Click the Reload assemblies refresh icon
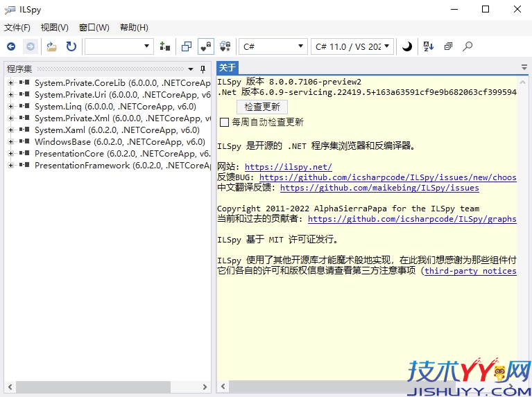 71,46
